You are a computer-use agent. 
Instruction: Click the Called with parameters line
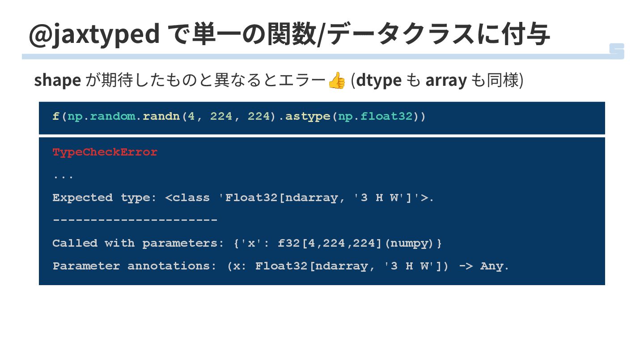pos(247,243)
